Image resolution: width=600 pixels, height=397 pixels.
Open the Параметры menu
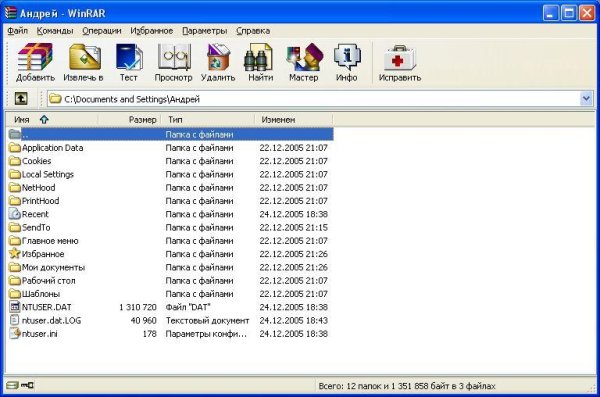(204, 31)
